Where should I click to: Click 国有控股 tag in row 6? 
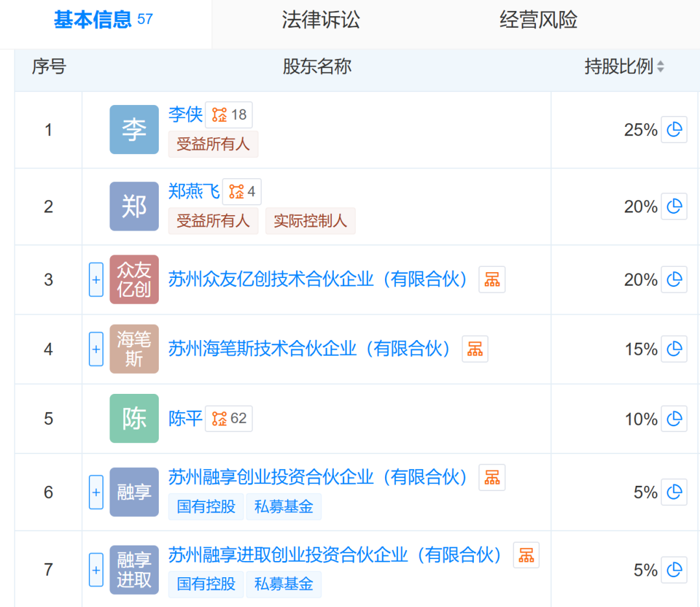tap(206, 507)
